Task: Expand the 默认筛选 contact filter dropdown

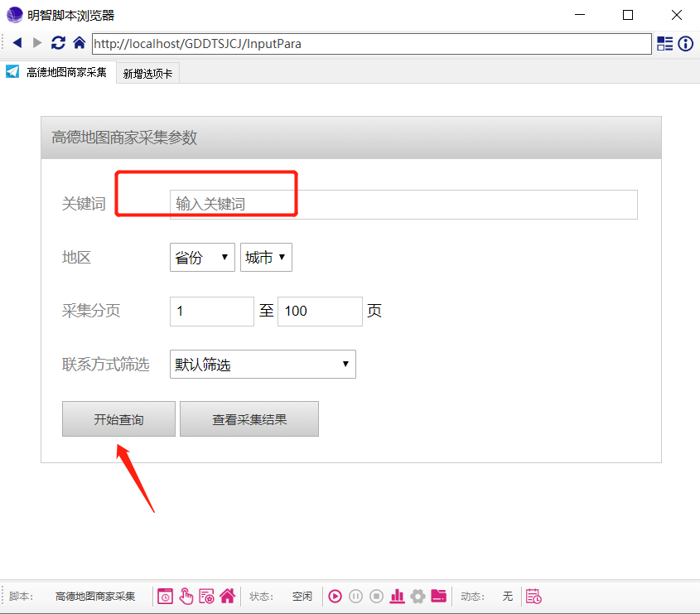Action: coord(263,365)
